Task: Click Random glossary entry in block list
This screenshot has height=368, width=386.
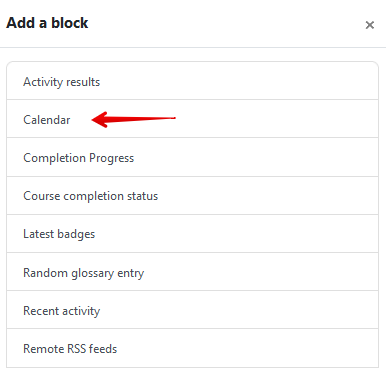Action: pyautogui.click(x=193, y=272)
